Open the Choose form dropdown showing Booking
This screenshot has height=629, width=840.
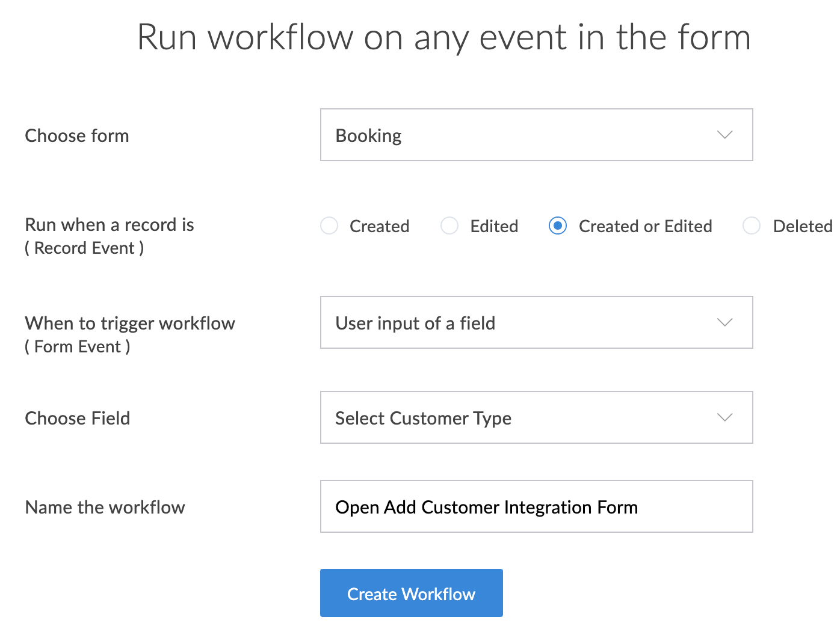[x=536, y=135]
